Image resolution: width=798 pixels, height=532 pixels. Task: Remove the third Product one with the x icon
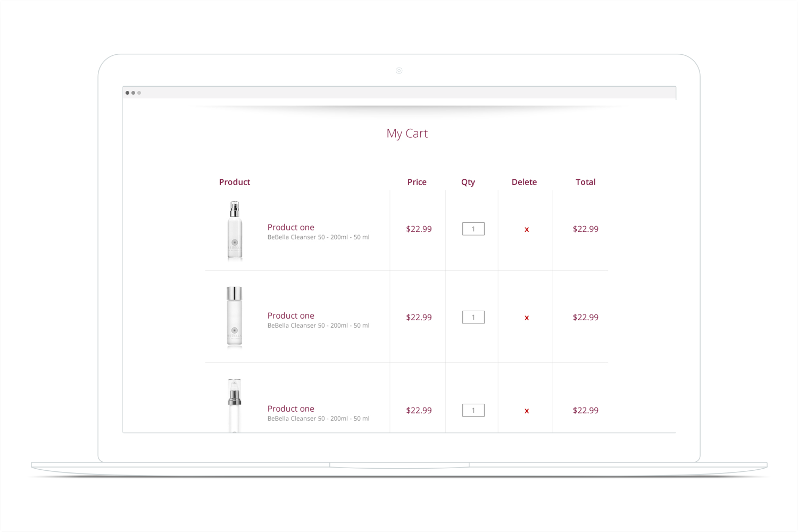click(x=526, y=410)
